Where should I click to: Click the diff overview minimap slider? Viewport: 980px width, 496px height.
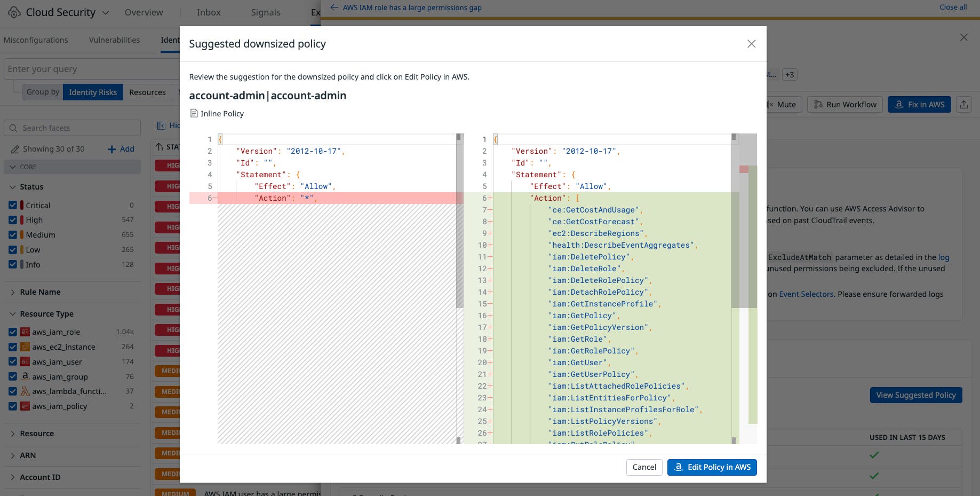(x=748, y=221)
